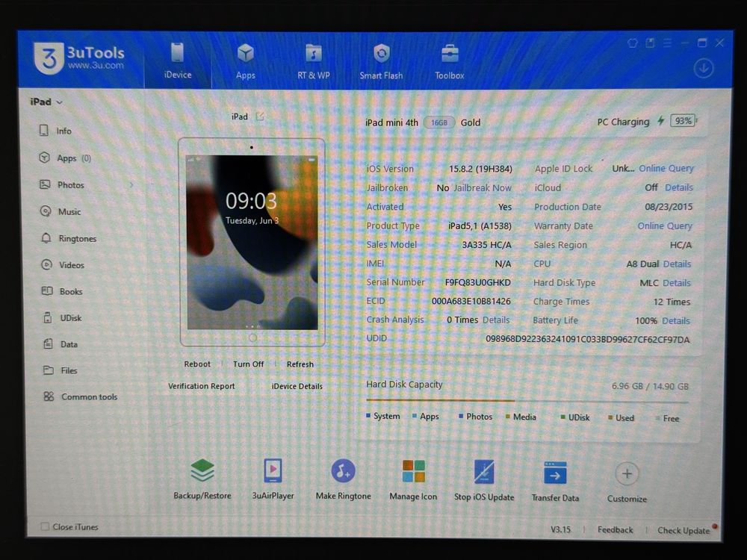Toggle the Close iTunes checkbox
747x560 pixels.
click(45, 526)
